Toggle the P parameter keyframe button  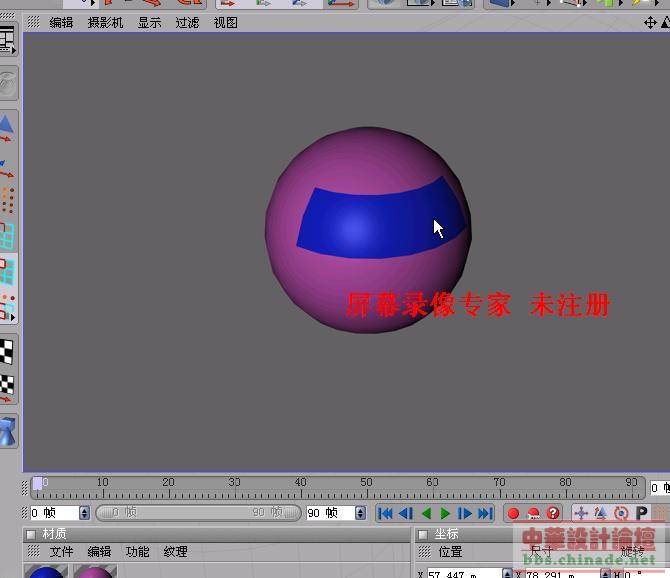click(x=642, y=513)
